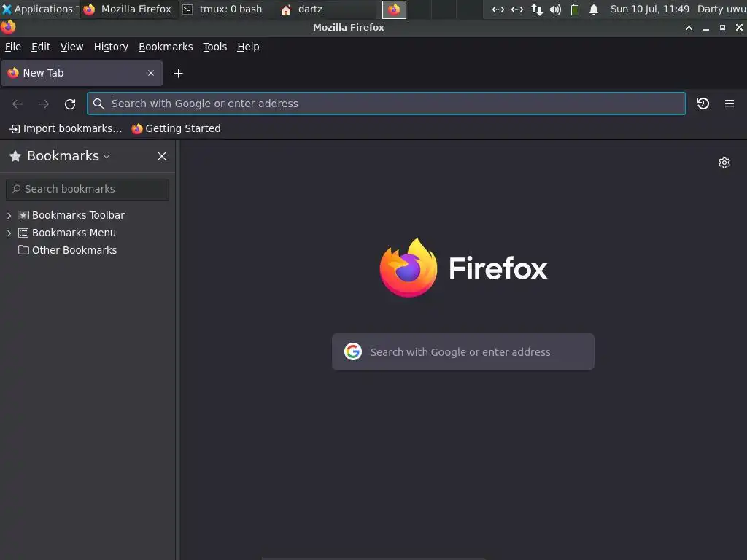Screen dimensions: 747x560
Task: Open the Bookmarks menu in menu bar
Action: [166, 47]
